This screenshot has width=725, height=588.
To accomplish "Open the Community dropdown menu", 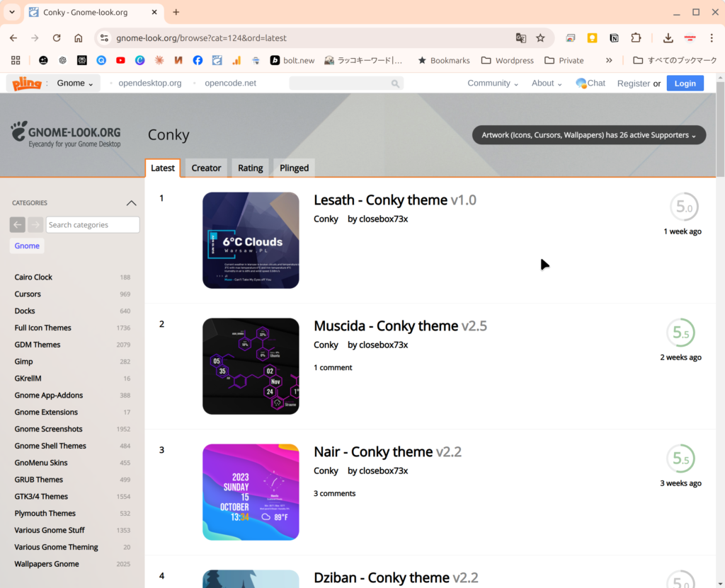I will pyautogui.click(x=493, y=83).
